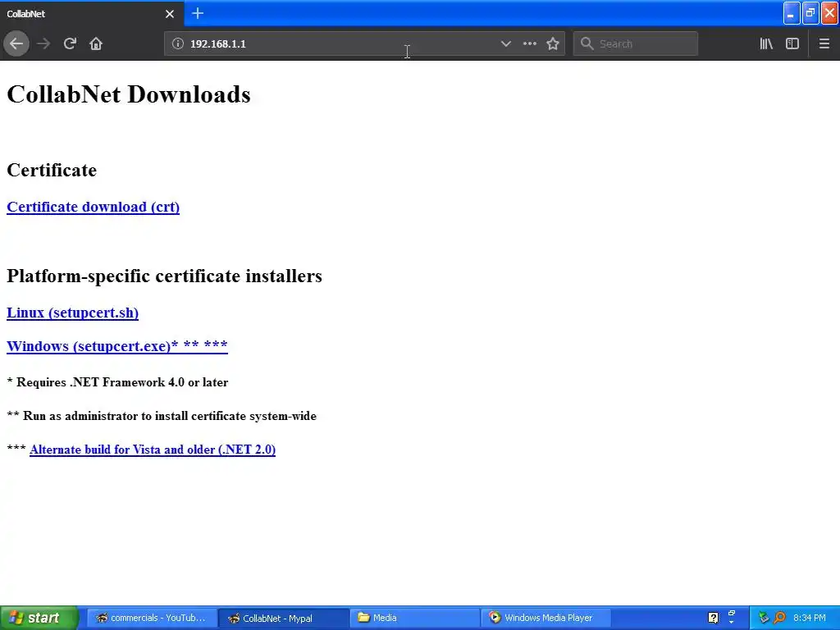Open the page actions three-dot menu
This screenshot has height=630, width=840.
pos(529,43)
